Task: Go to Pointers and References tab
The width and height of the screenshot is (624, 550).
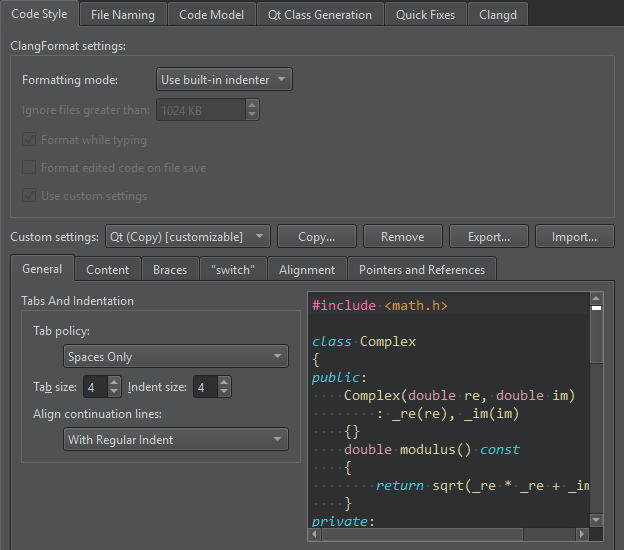Action: (x=421, y=270)
